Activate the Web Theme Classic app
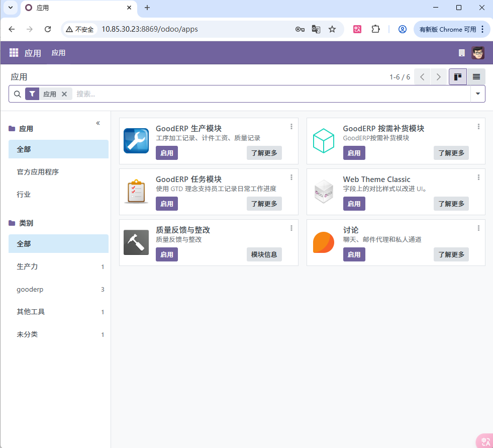 pos(354,204)
